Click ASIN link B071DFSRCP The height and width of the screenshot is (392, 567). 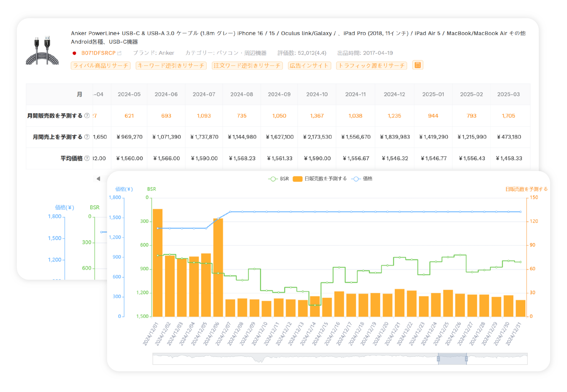click(98, 53)
